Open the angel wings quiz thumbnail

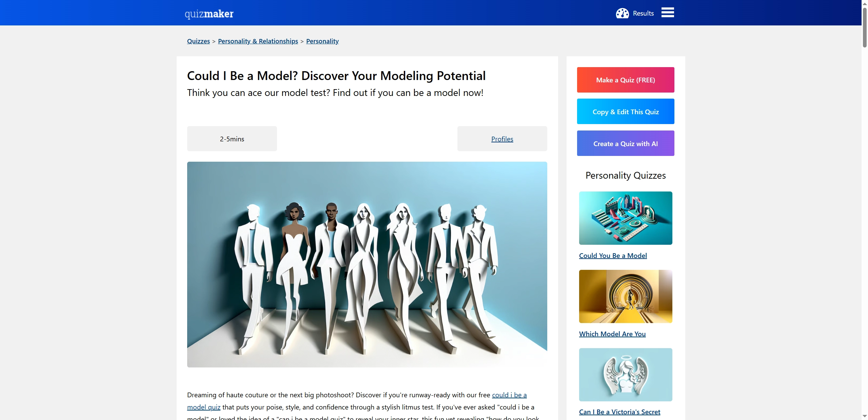pyautogui.click(x=625, y=375)
